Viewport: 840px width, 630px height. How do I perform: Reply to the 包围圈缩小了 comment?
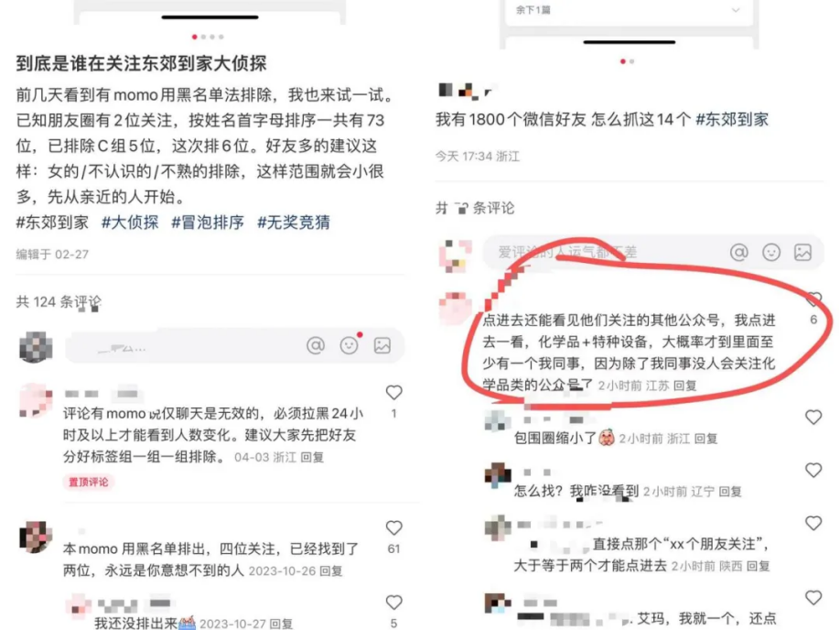click(x=706, y=439)
